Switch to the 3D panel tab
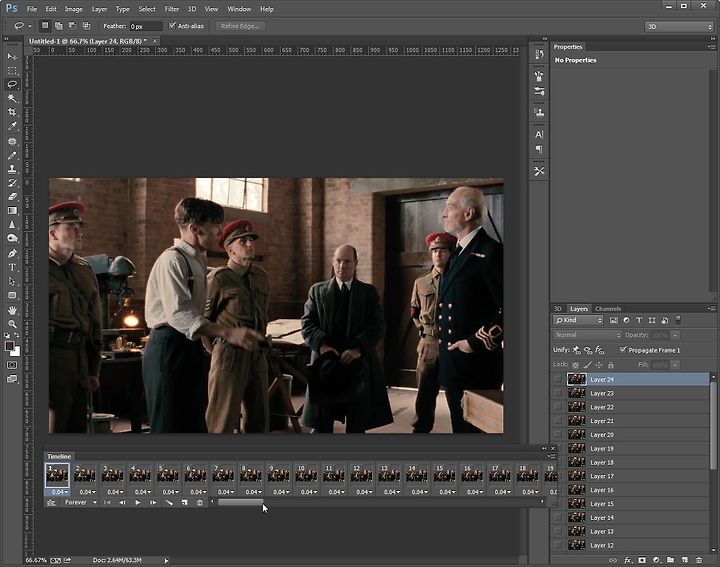Screen dimensions: 720x567 click(558, 309)
